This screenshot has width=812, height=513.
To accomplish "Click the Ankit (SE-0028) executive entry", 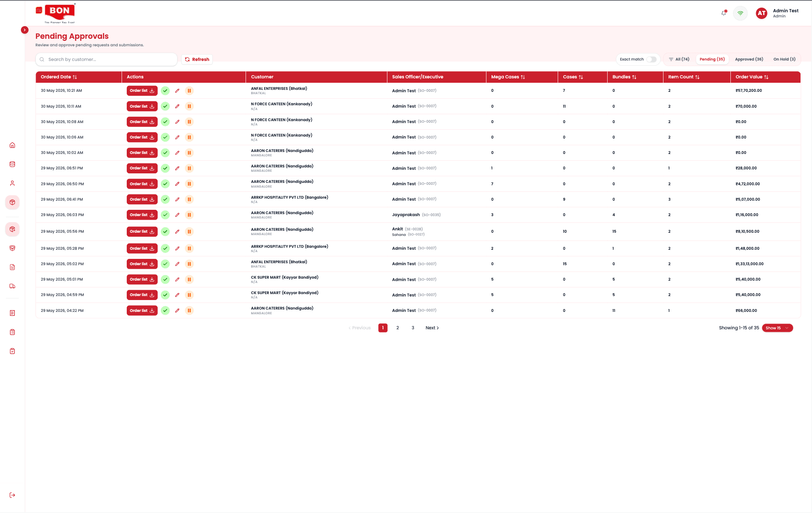I will (407, 229).
